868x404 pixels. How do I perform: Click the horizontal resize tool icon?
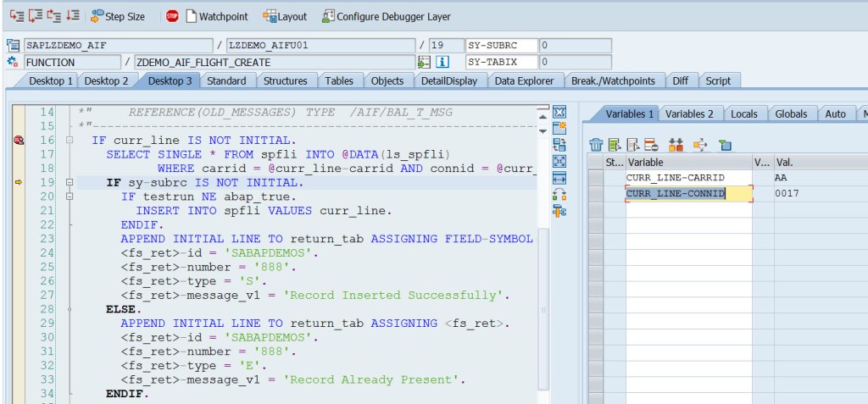coord(559,178)
